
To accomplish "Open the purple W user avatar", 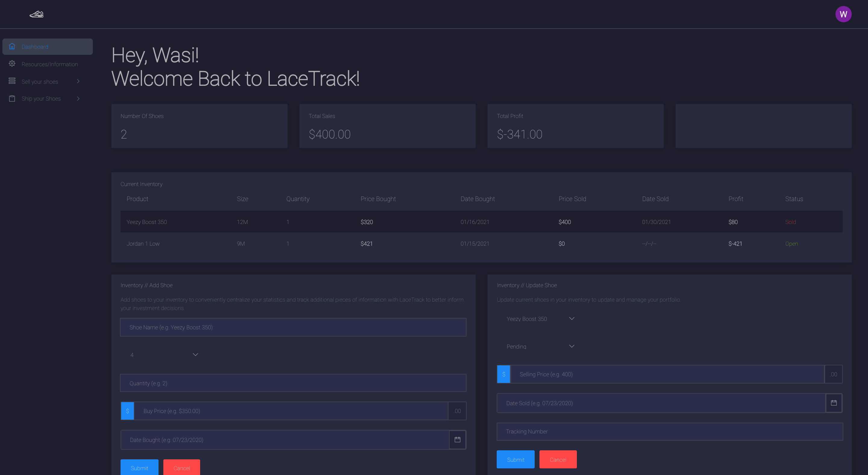I will click(x=843, y=14).
